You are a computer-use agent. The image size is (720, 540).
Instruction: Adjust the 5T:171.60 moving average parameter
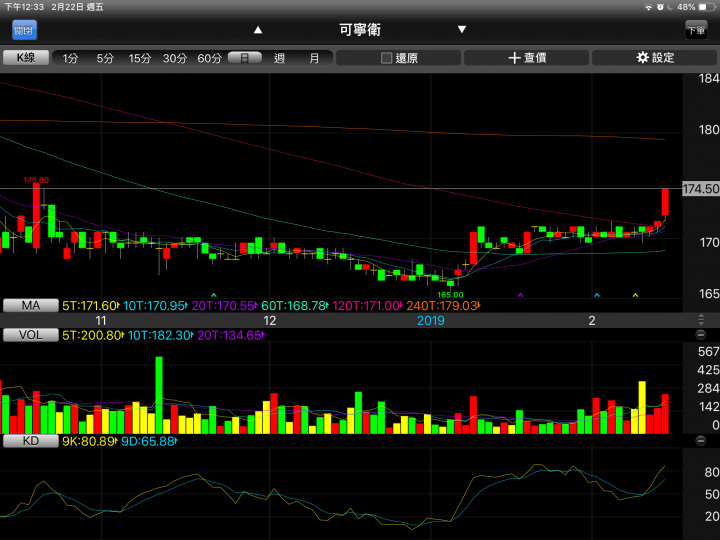pos(91,306)
